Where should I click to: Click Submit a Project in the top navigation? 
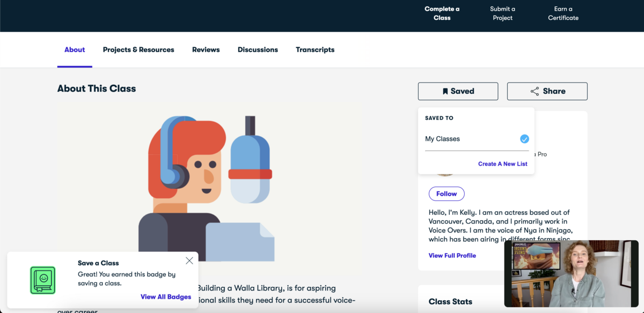(x=502, y=13)
